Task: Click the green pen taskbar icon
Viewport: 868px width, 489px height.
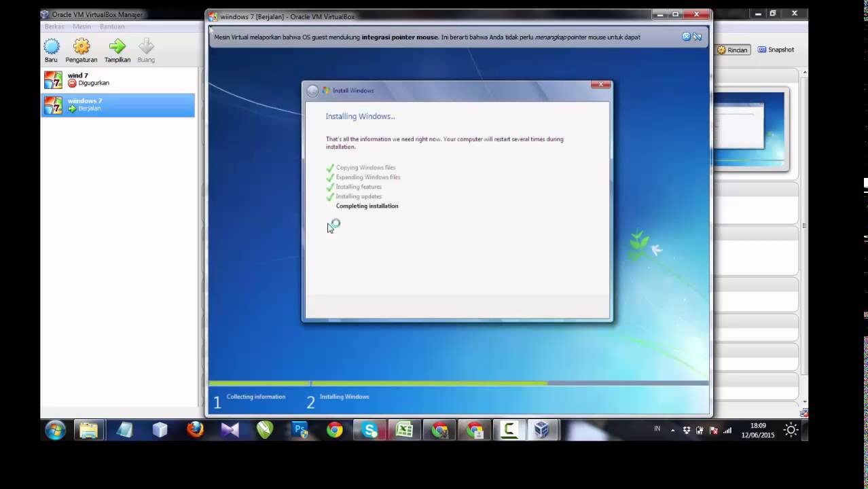Action: tap(265, 430)
